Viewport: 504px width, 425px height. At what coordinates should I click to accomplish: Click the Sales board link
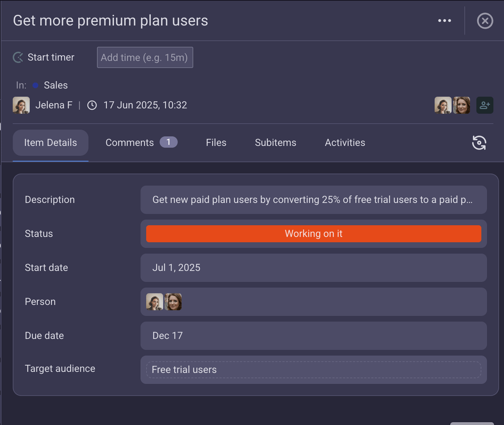[x=56, y=85]
